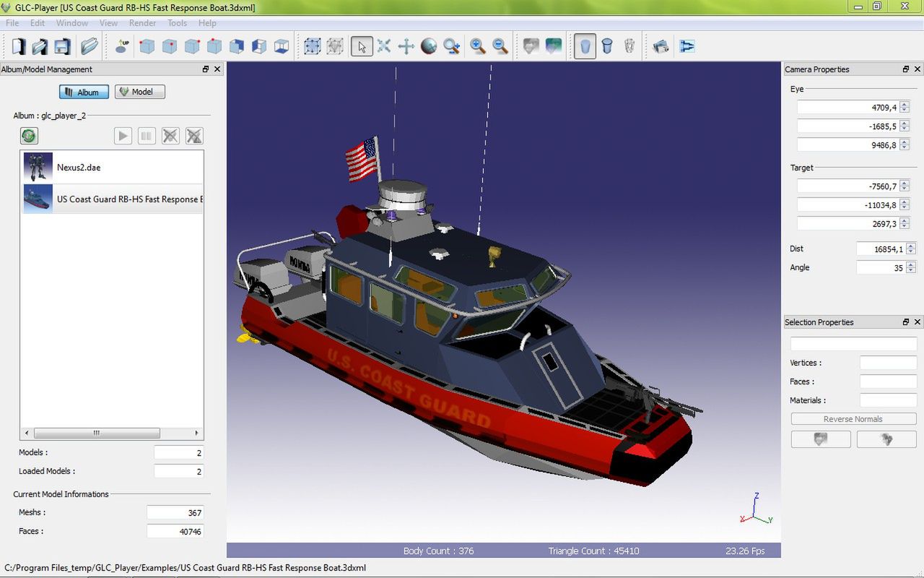Image resolution: width=924 pixels, height=578 pixels.
Task: Open the Edit menu
Action: pyautogui.click(x=38, y=23)
